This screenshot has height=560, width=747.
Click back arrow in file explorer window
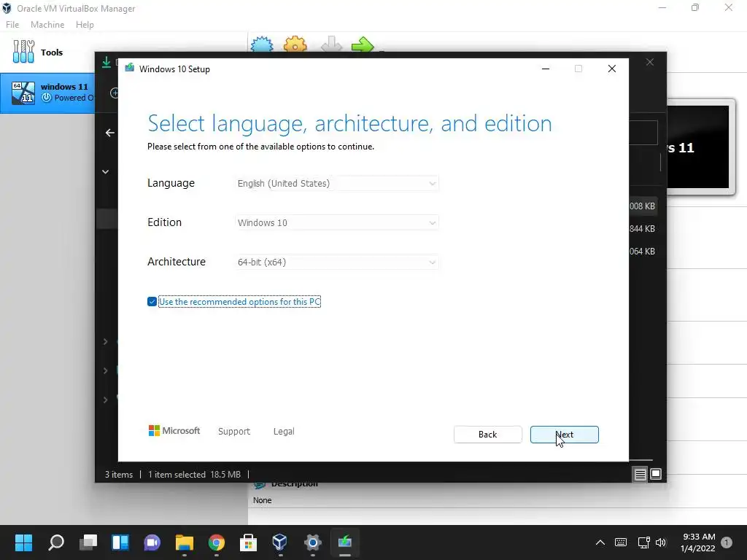(110, 133)
